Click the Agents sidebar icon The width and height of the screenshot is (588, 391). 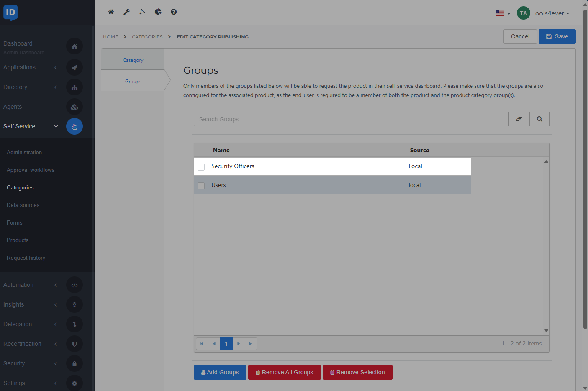(x=74, y=107)
